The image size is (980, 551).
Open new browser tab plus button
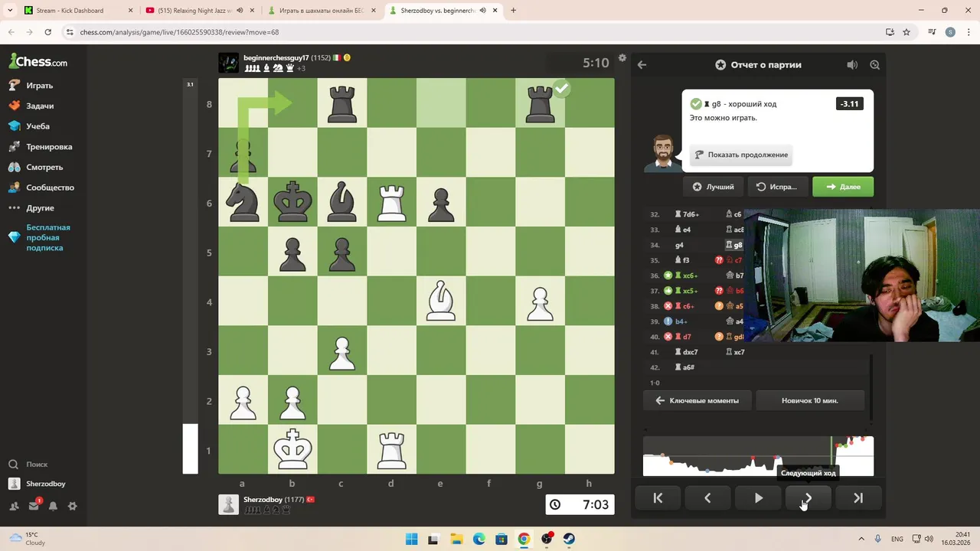(513, 11)
